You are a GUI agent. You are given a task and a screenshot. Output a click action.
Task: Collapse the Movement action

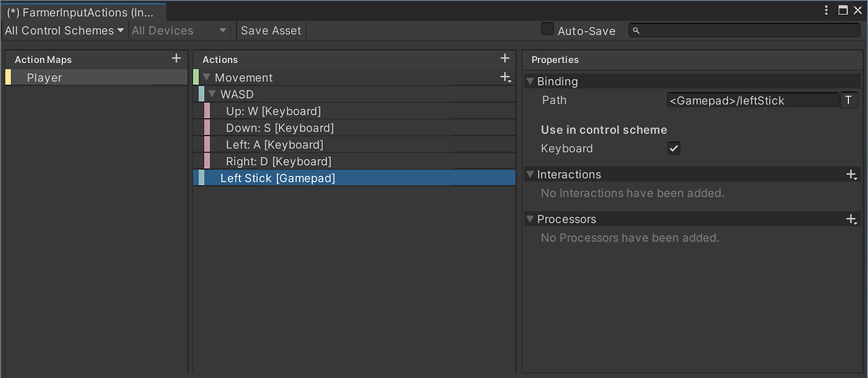tap(207, 78)
